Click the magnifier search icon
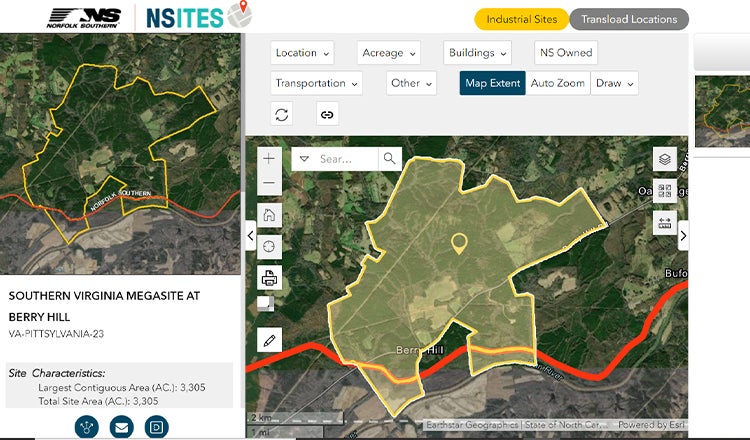 click(x=389, y=159)
